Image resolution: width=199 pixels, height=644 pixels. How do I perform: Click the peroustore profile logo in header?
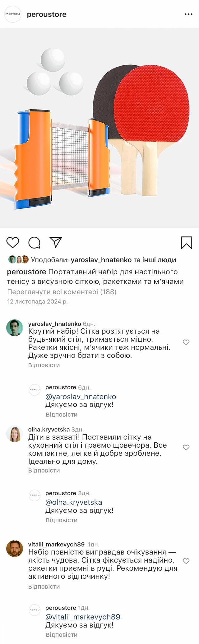click(x=13, y=14)
